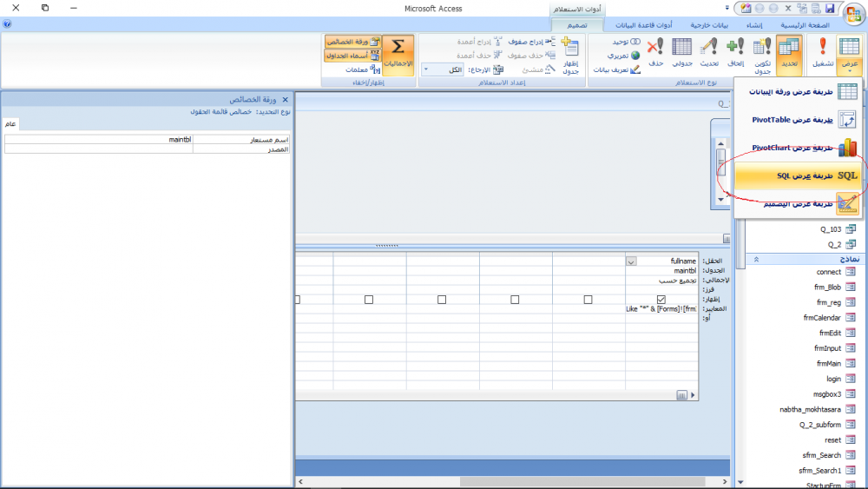
Task: Switch to External Data (بيانات خارجية) tab
Action: pos(709,25)
